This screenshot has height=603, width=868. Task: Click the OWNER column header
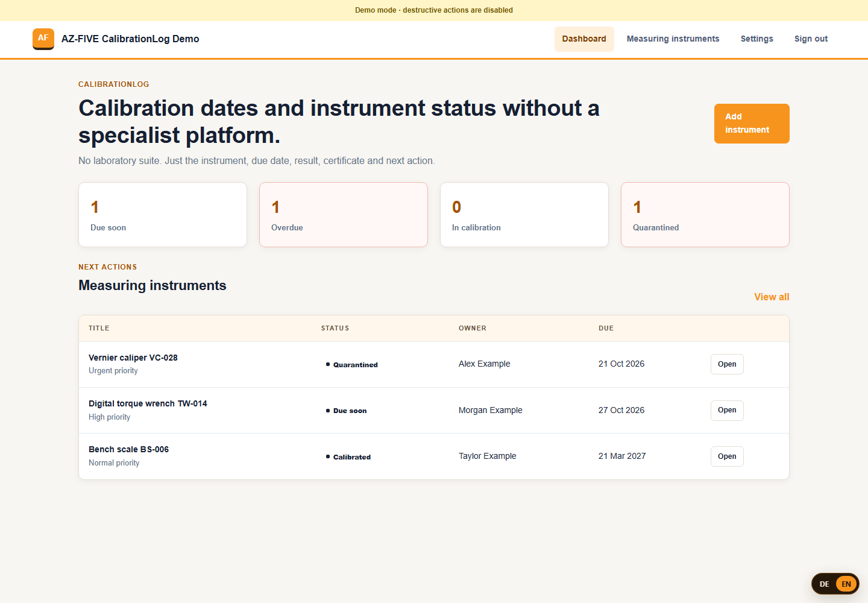(473, 328)
